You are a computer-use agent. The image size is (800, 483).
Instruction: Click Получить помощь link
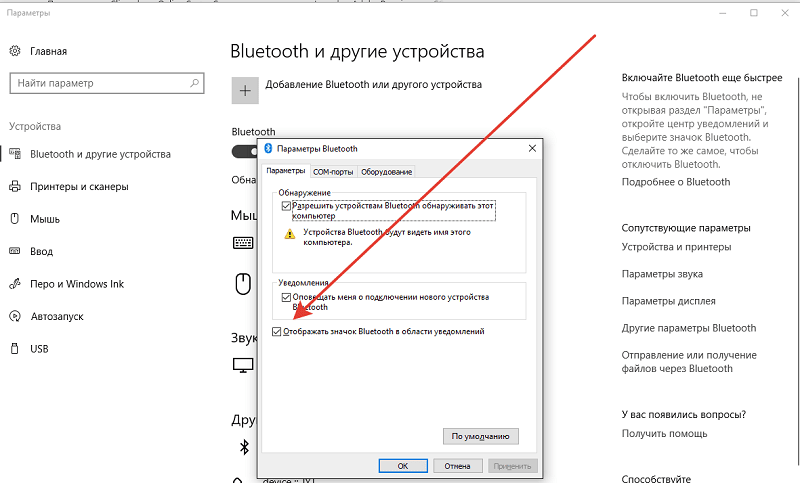point(664,434)
